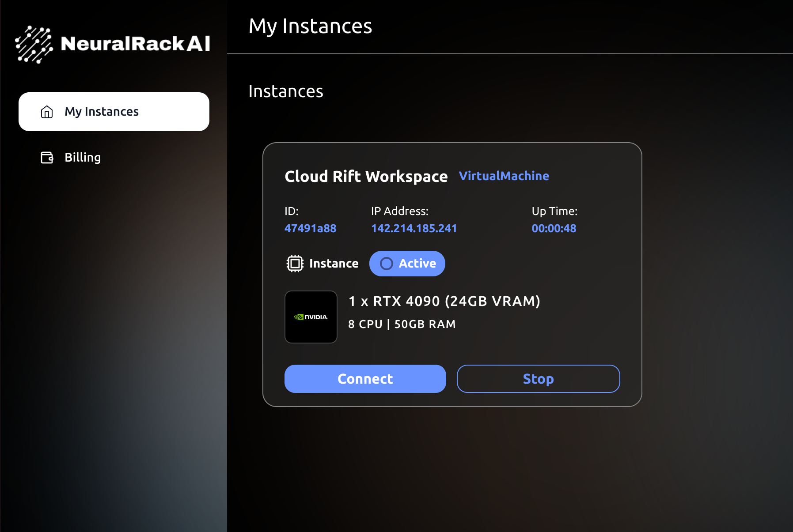Click the NeuralRackAI brand name text
This screenshot has height=532, width=793.
135,44
